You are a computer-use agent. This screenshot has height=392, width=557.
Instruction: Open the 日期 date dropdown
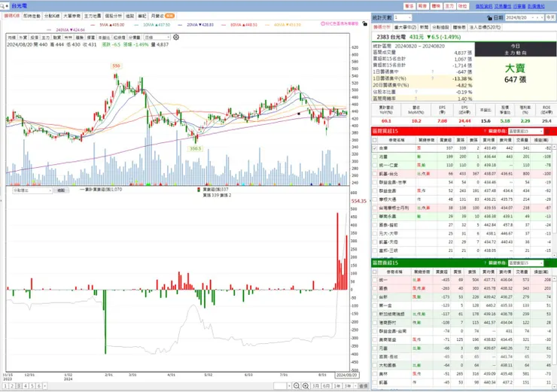532,17
